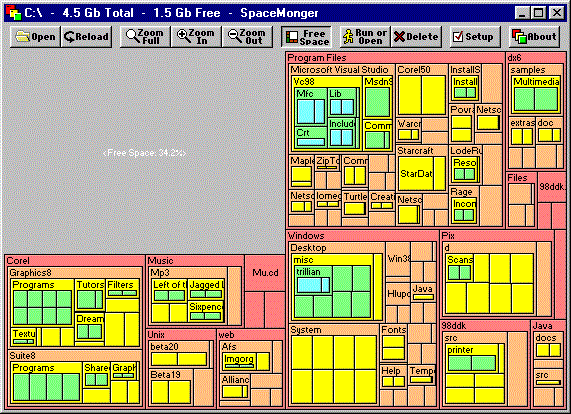Select the Starcraft StarDat yellow block

point(416,174)
